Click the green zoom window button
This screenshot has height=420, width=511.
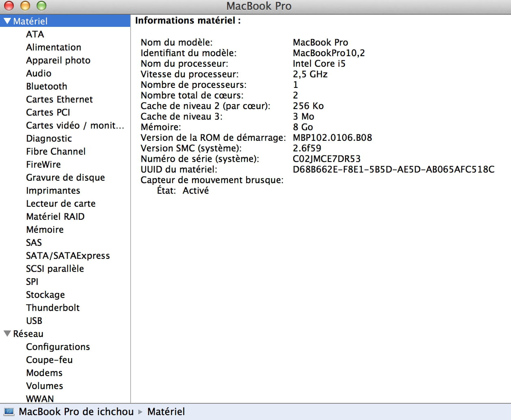click(x=41, y=6)
